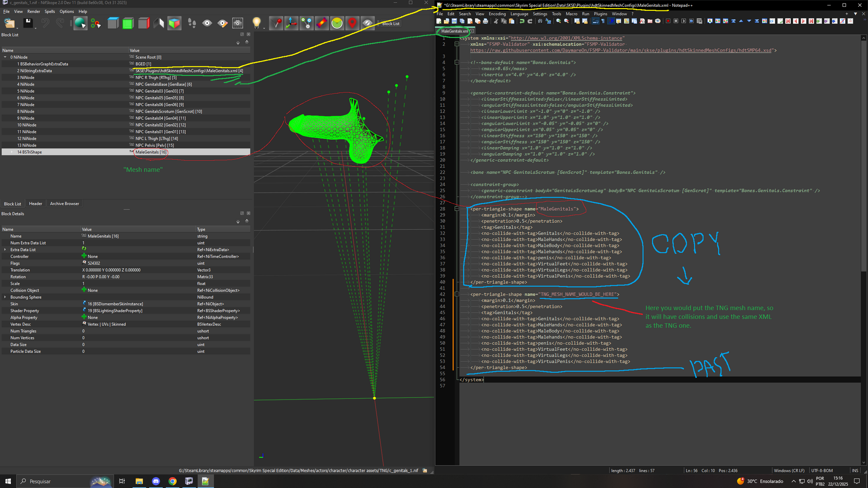Collapse the 0 NiNode tree root
Screen dimensions: 868x488
pyautogui.click(x=5, y=57)
